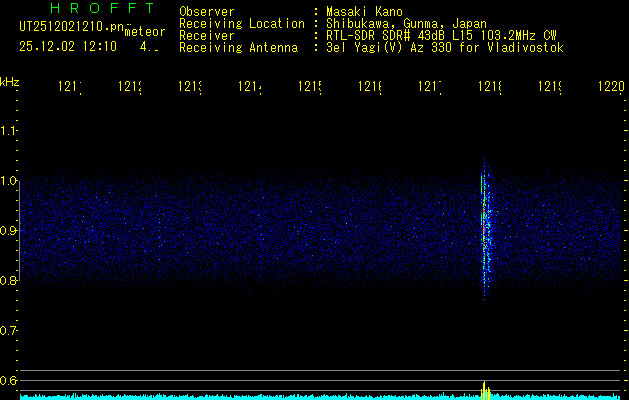Click the yellow peak in the bottom intensity graph

pos(485,390)
